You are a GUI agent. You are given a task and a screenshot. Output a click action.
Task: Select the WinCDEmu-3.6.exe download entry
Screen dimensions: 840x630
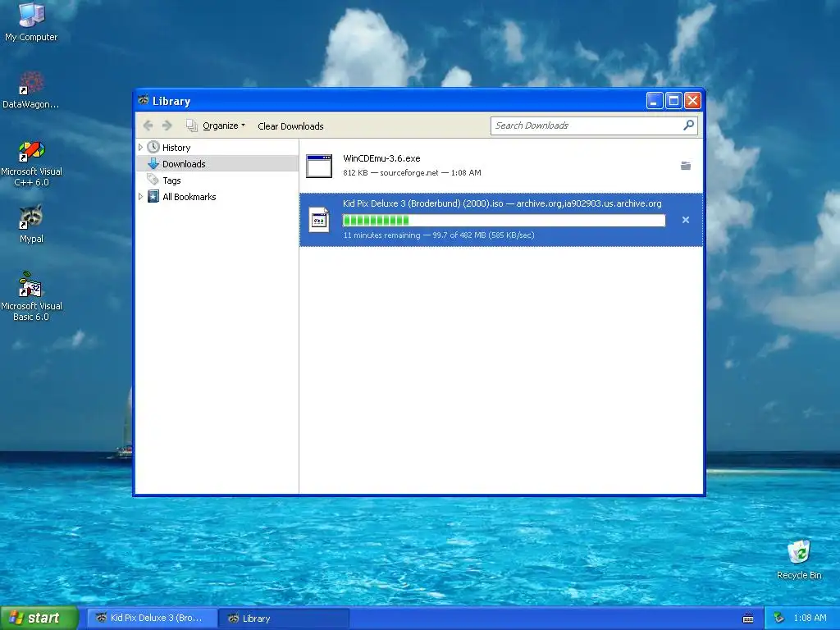click(501, 166)
